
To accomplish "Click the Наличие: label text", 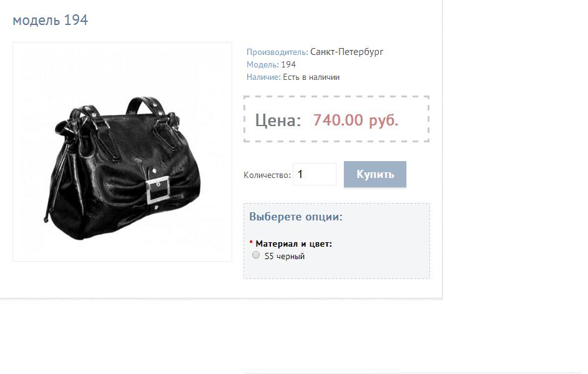I will pos(263,77).
